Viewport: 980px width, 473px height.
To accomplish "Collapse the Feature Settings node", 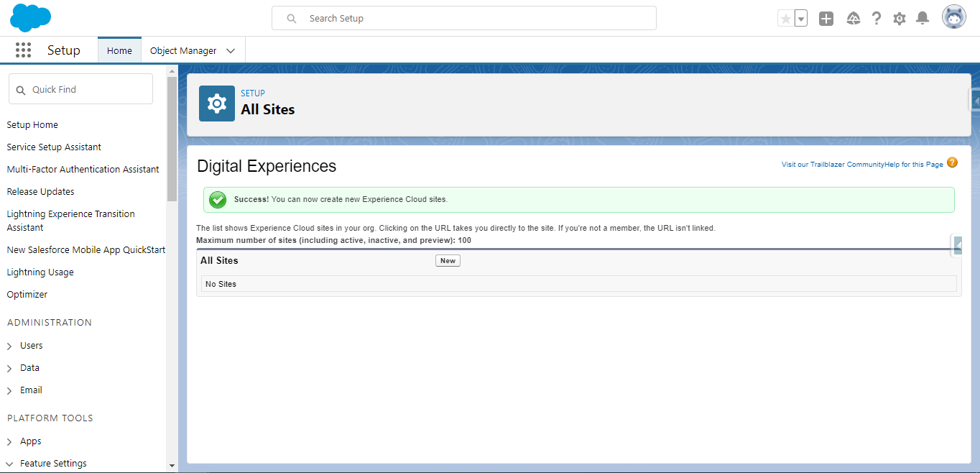I will coord(9,464).
